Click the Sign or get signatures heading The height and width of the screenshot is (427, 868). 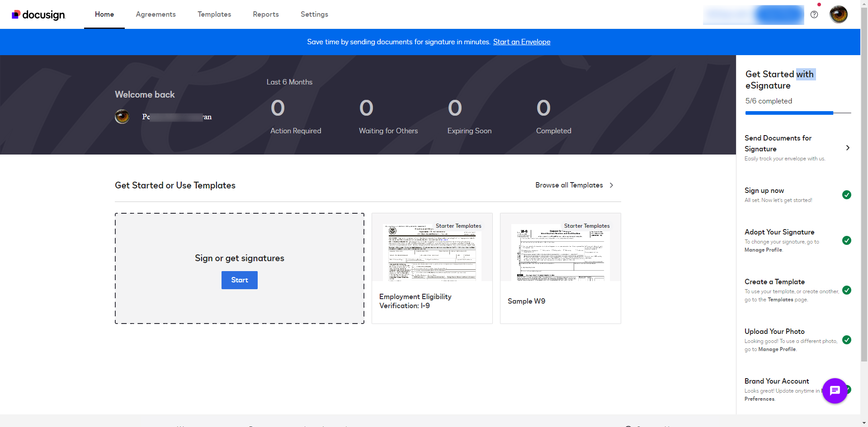pyautogui.click(x=240, y=258)
